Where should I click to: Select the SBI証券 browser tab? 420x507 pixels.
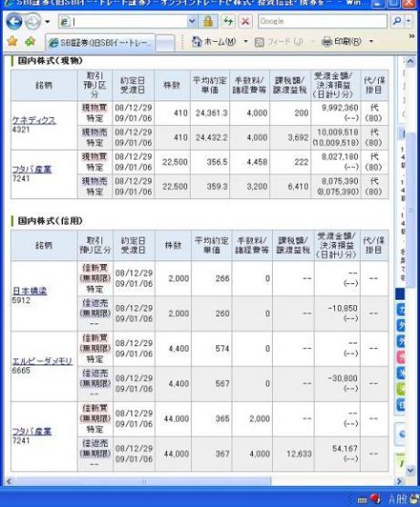[100, 42]
